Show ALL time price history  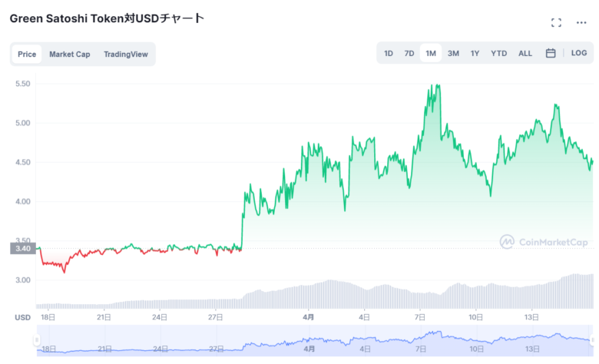525,54
